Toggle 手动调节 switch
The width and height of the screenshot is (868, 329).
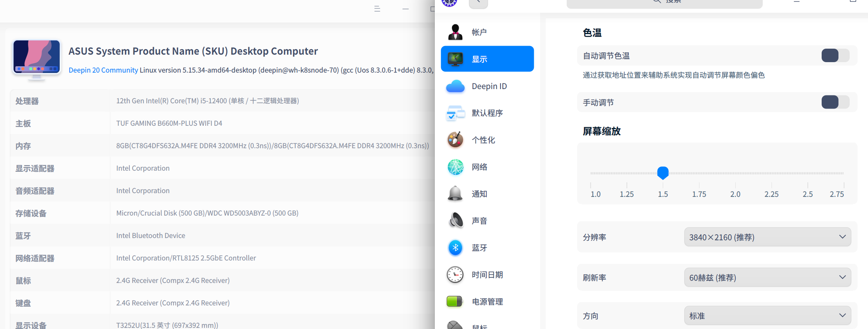[835, 102]
